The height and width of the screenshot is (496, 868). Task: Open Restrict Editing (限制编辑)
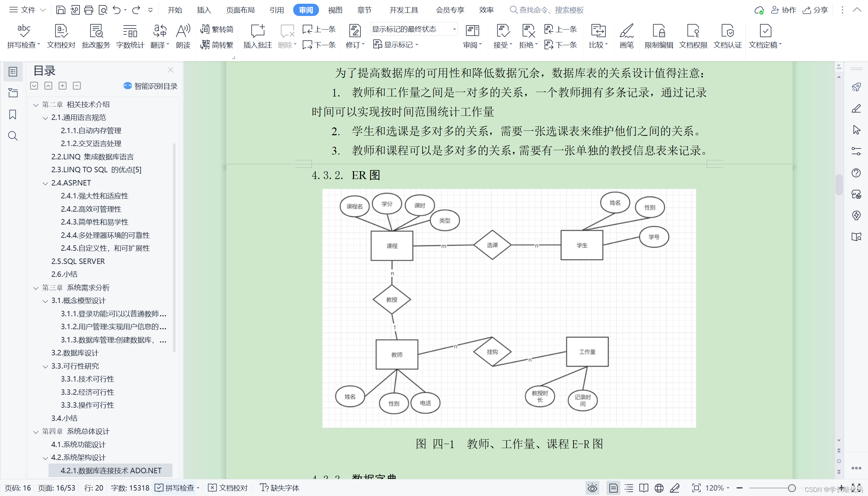coord(658,36)
